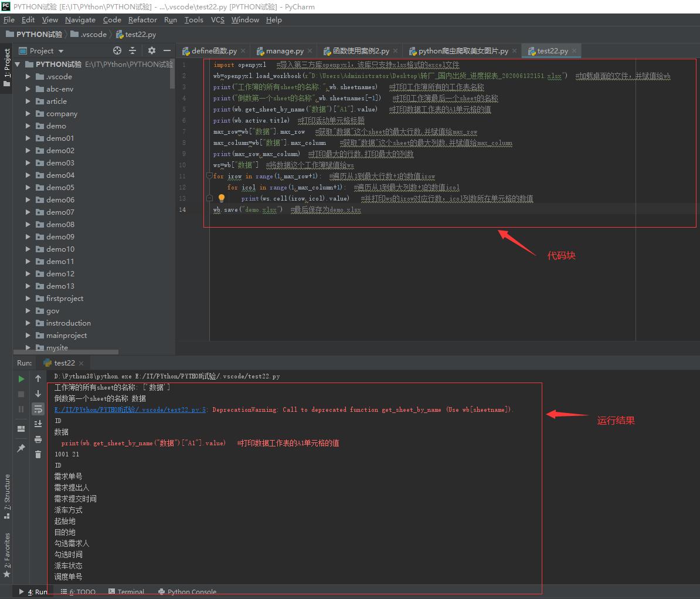
Task: Collapse all nodes in Project tree
Action: click(x=131, y=51)
